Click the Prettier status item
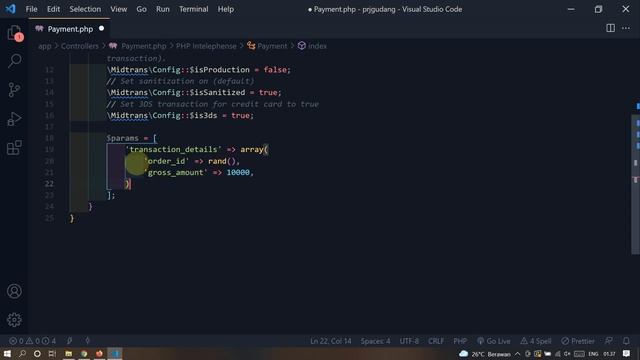 (x=578, y=341)
